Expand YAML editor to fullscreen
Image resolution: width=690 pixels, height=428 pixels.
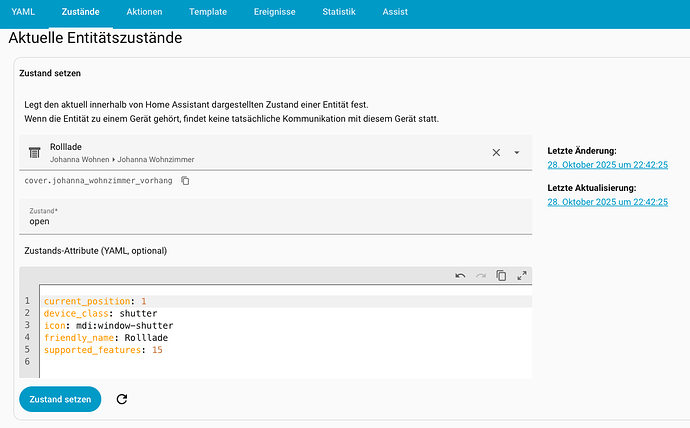[x=522, y=276]
